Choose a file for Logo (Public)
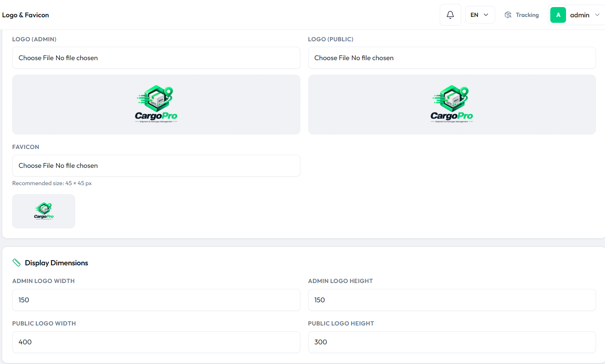 click(452, 58)
